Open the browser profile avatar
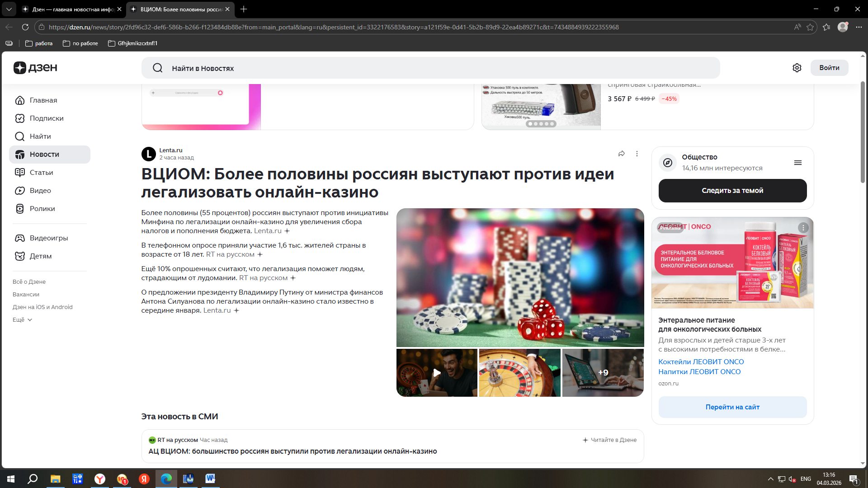The height and width of the screenshot is (488, 868). pyautogui.click(x=843, y=27)
